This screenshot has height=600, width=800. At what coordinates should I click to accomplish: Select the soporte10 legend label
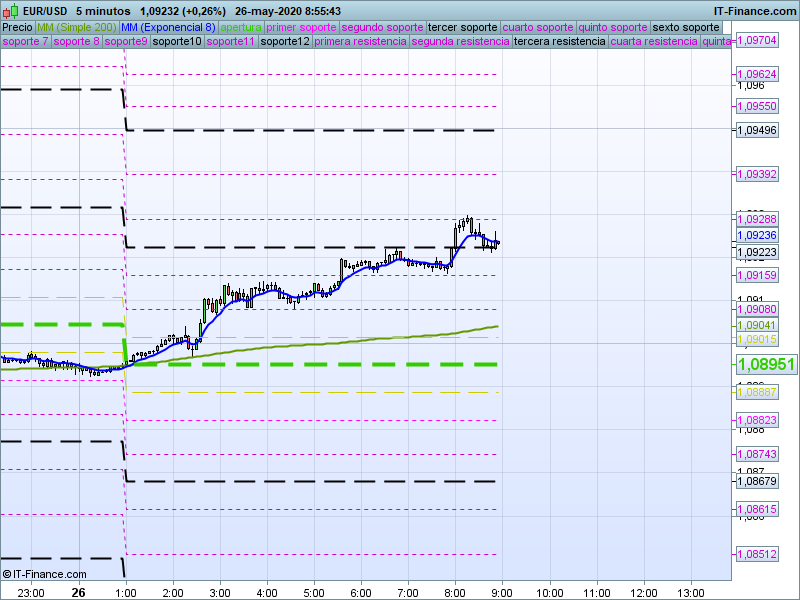click(177, 42)
